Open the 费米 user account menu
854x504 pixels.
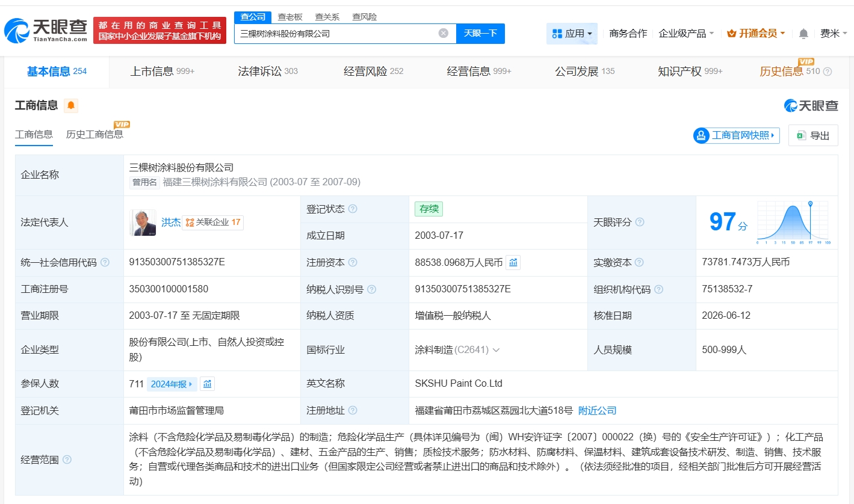(x=833, y=34)
